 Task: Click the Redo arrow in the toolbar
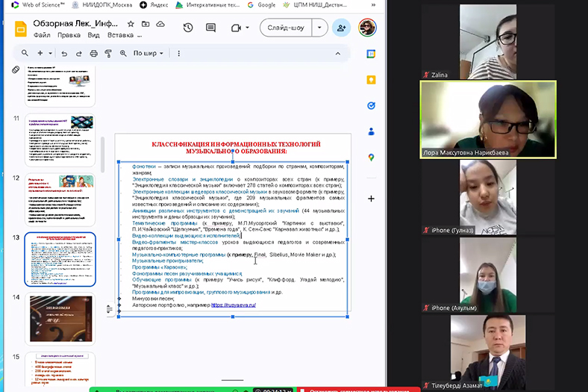[x=78, y=53]
